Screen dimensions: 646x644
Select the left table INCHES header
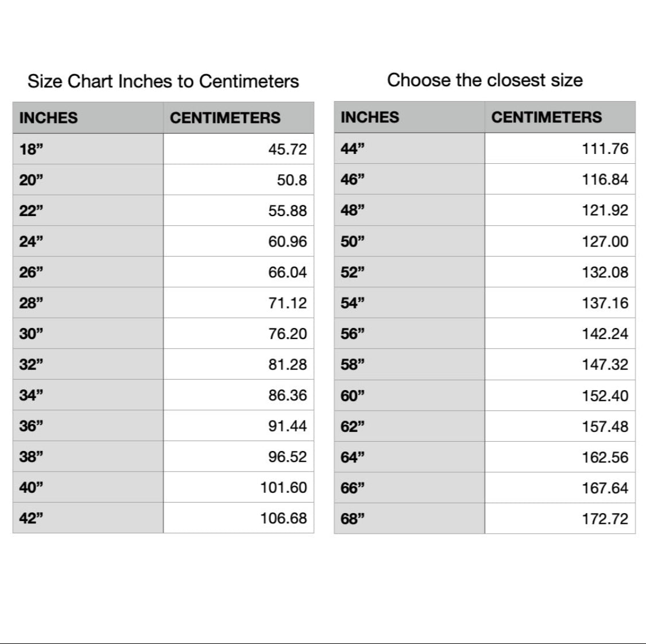[48, 118]
